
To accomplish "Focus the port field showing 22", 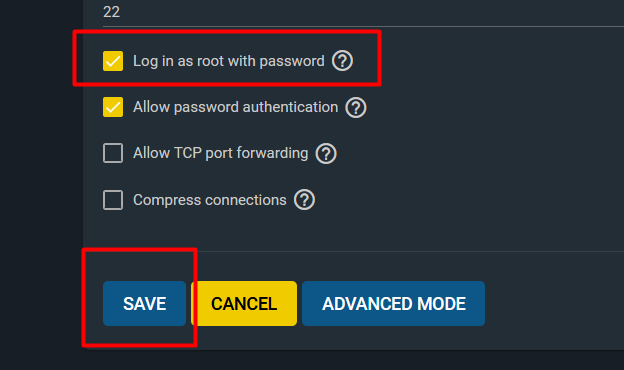I will point(363,13).
